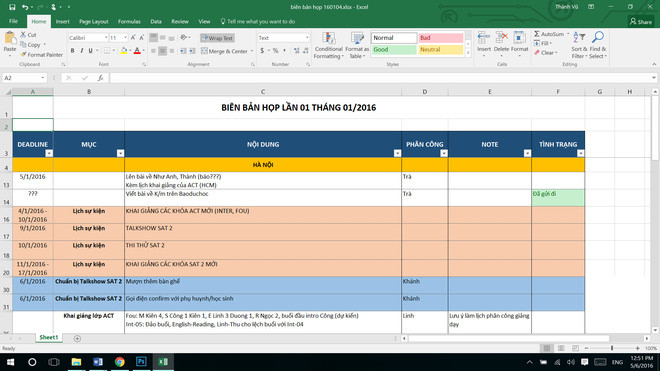
Task: Align text to the top
Action: (x=154, y=38)
